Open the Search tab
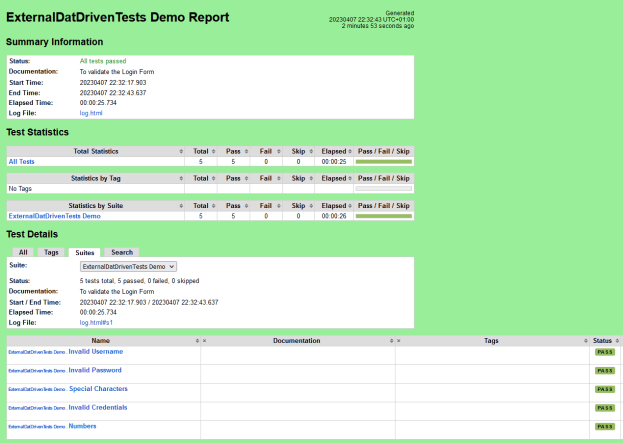 point(122,252)
